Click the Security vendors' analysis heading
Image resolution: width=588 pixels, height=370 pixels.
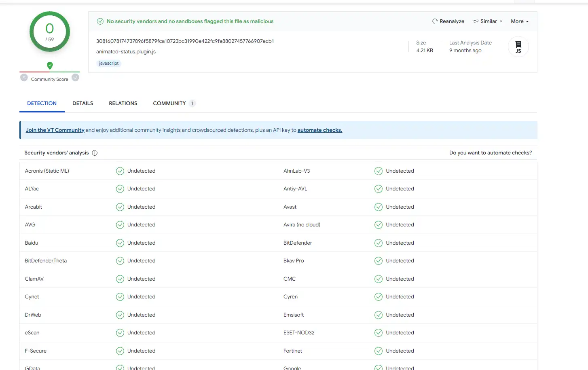tap(57, 153)
